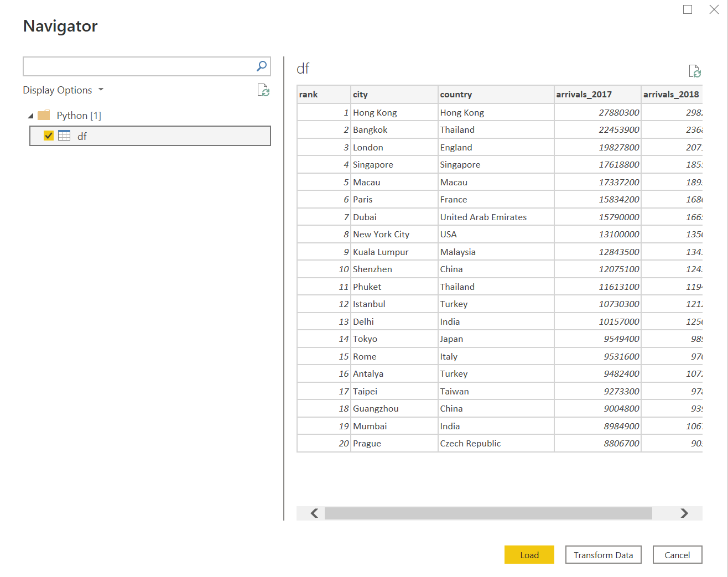Click the Rome city cell

coord(394,356)
